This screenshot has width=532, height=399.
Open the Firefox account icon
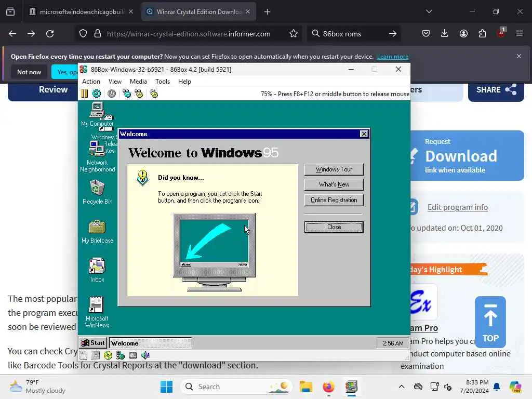pyautogui.click(x=463, y=33)
